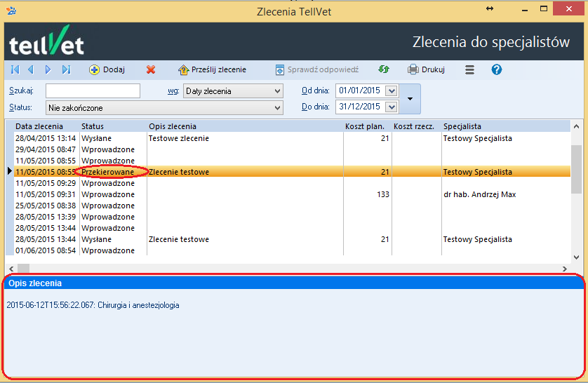Open help with the question mark icon
588x383 pixels.
pos(497,69)
